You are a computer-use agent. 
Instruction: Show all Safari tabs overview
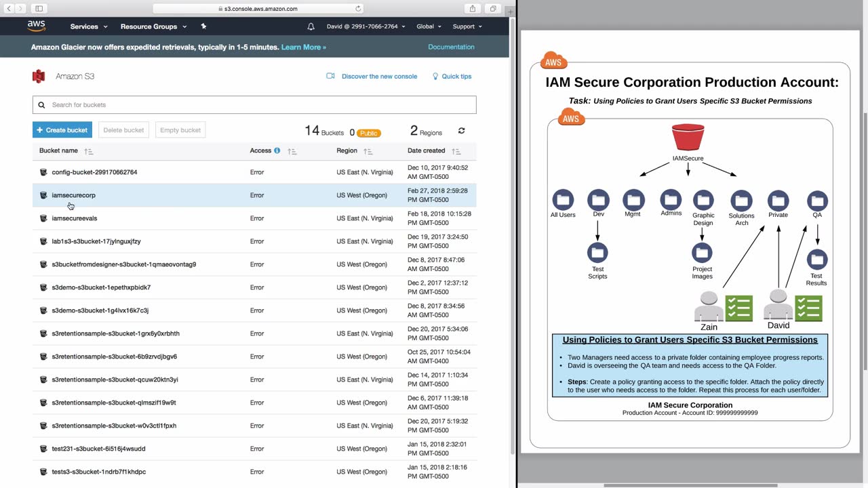click(493, 9)
